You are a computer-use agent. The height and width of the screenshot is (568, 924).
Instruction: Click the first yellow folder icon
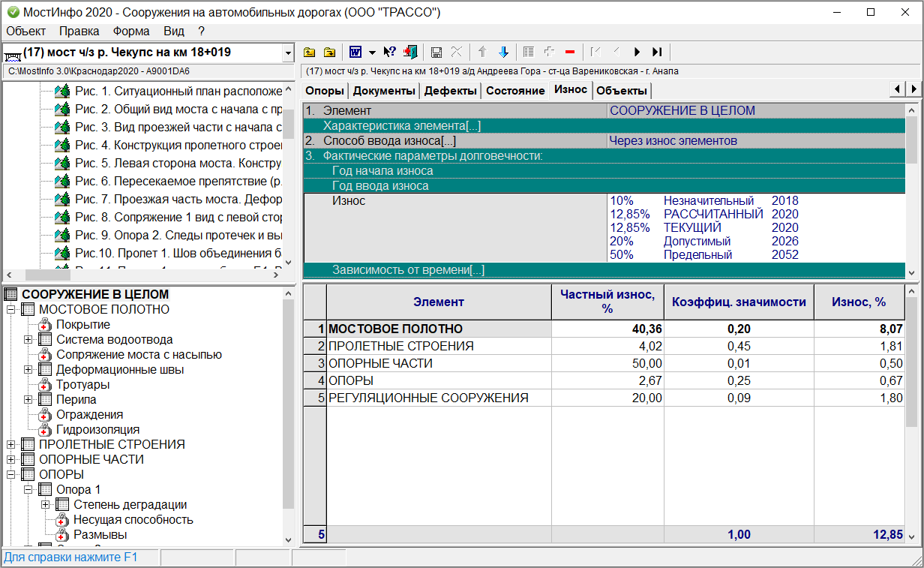tap(309, 52)
